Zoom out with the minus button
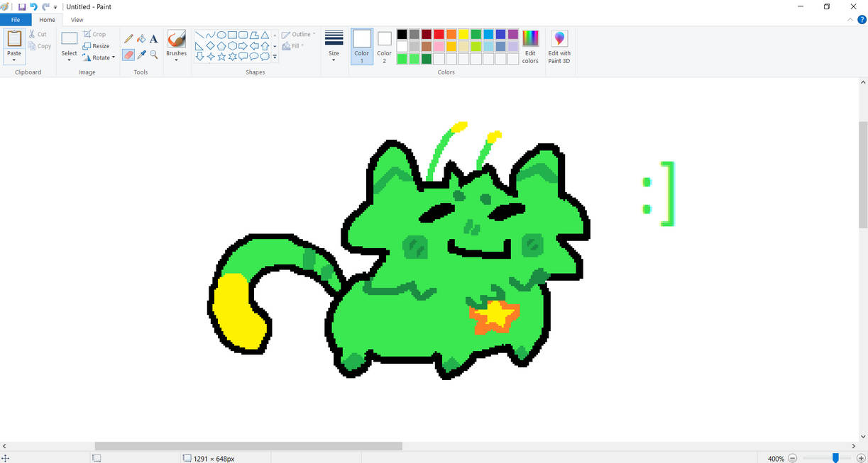Viewport: 868px width, 463px height. point(793,459)
